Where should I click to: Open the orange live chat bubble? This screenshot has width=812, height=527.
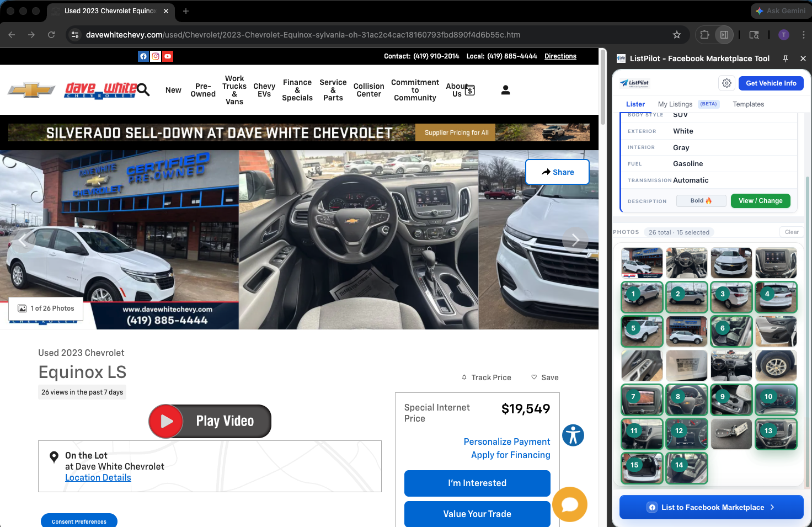pos(570,504)
